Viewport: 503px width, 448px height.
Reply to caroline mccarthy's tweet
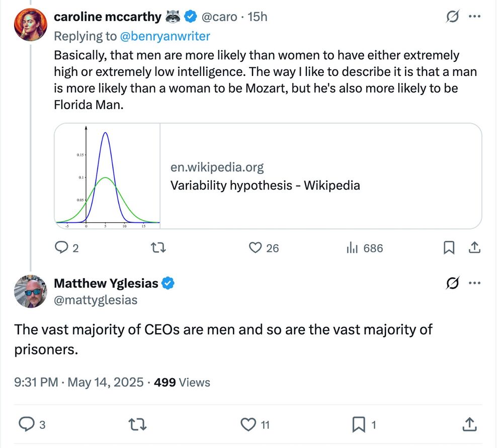[x=61, y=247]
